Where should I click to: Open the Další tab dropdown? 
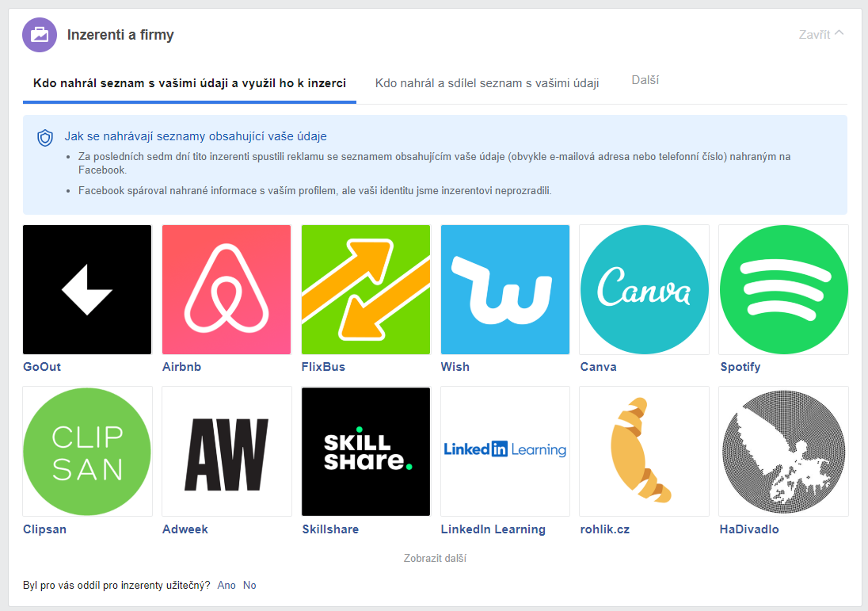[x=645, y=80]
